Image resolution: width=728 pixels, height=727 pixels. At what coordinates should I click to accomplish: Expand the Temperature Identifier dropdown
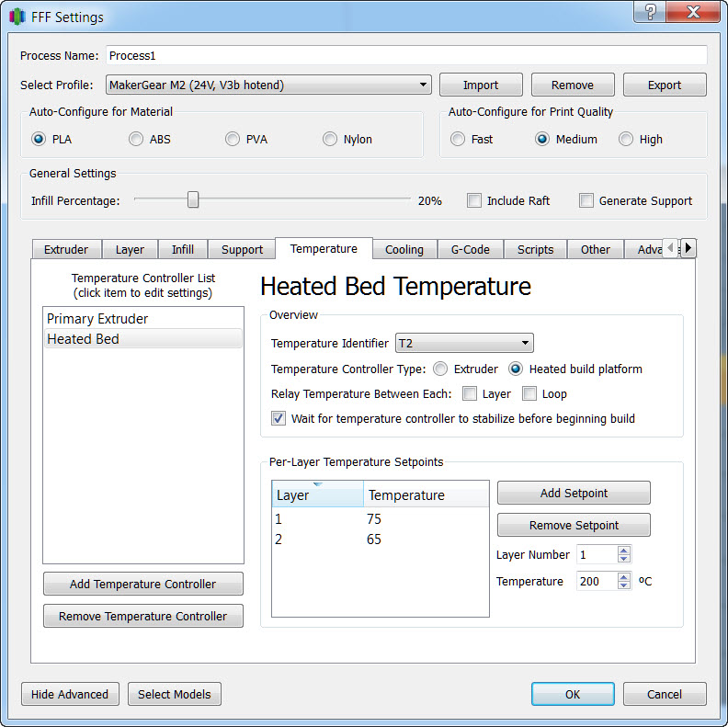click(x=464, y=344)
